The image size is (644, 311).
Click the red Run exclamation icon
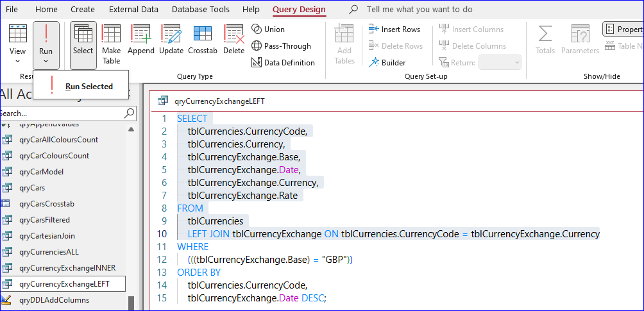pyautogui.click(x=46, y=34)
